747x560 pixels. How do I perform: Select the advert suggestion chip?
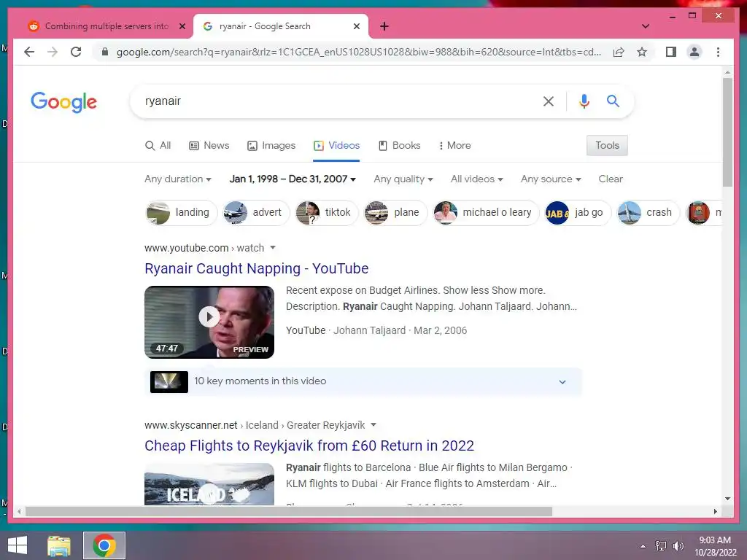pos(256,212)
